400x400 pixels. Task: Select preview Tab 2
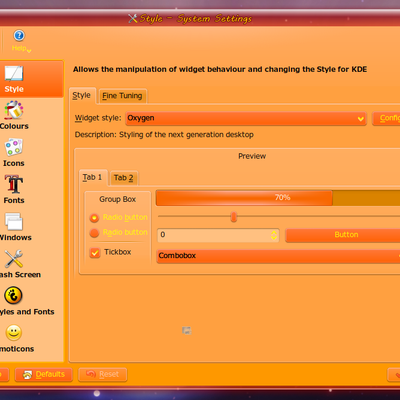pos(124,178)
